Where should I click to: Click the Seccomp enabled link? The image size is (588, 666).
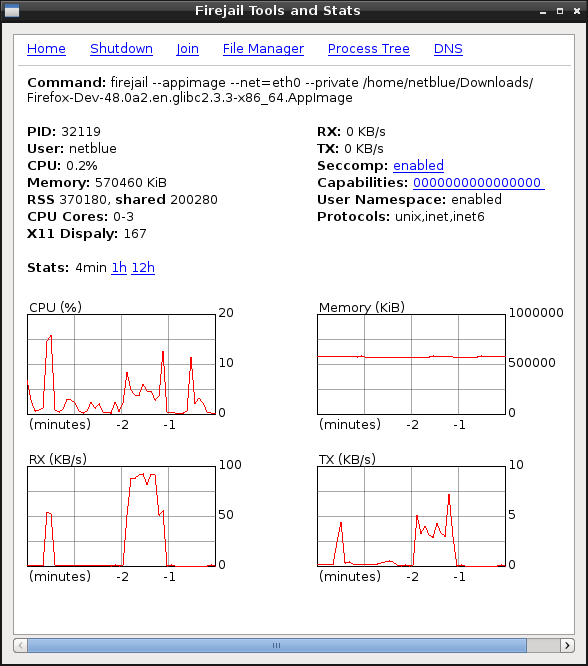point(418,165)
